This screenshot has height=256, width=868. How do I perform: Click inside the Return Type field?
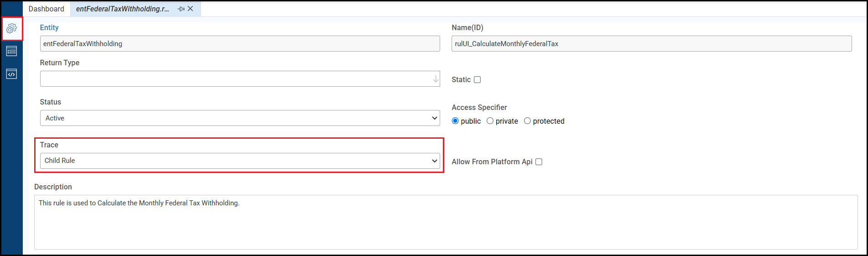click(235, 79)
